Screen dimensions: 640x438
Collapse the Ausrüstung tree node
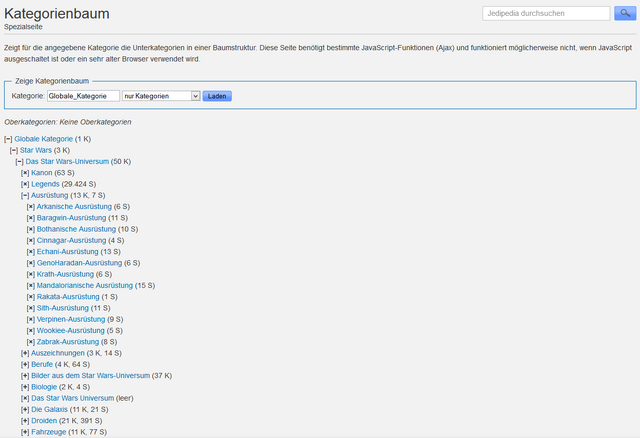coord(25,196)
